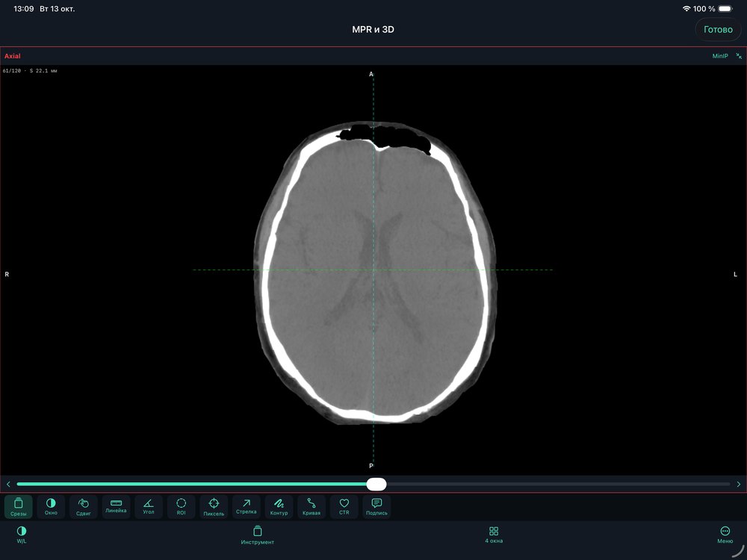Choose the Сдвиг (pan) tool
Viewport: 747px width, 560px height.
(x=84, y=506)
